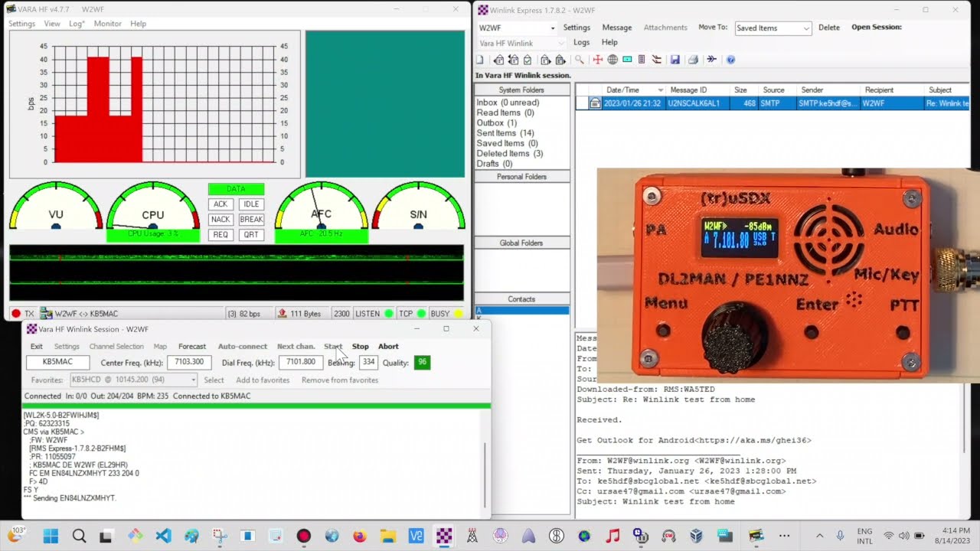
Task: Select the Deleted Items (3) folder
Action: [x=510, y=153]
